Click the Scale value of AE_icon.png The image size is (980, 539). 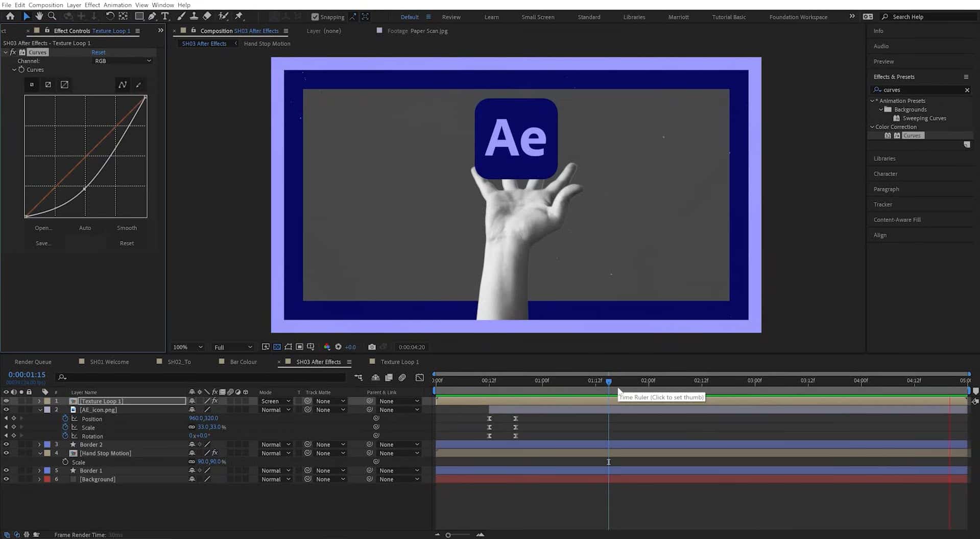click(x=209, y=427)
